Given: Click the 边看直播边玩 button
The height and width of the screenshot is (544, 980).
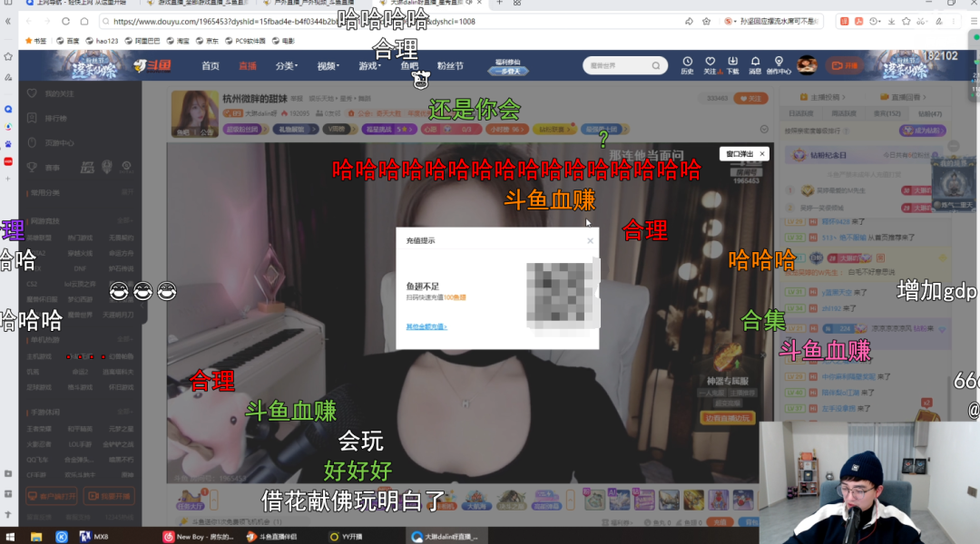Looking at the screenshot, I should point(728,418).
